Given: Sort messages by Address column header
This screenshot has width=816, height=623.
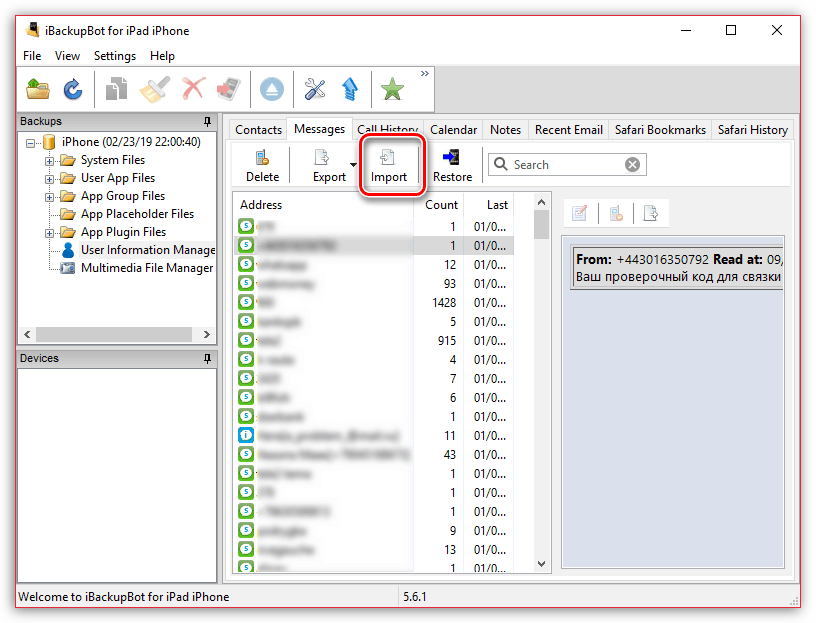Looking at the screenshot, I should (x=323, y=205).
